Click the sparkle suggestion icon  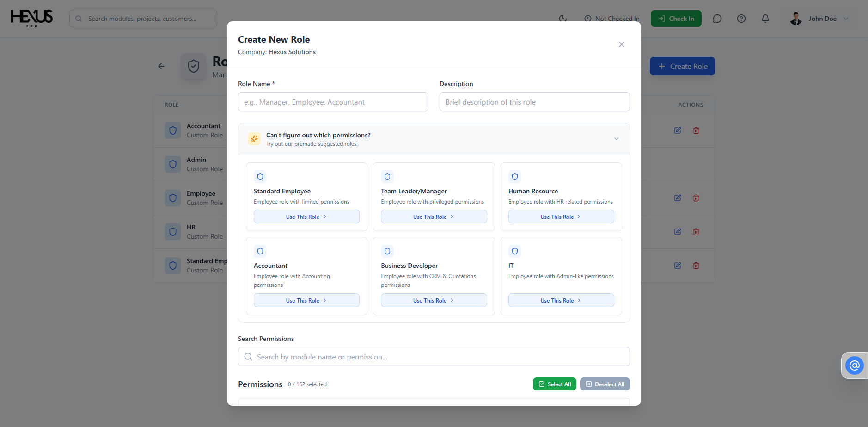(254, 139)
